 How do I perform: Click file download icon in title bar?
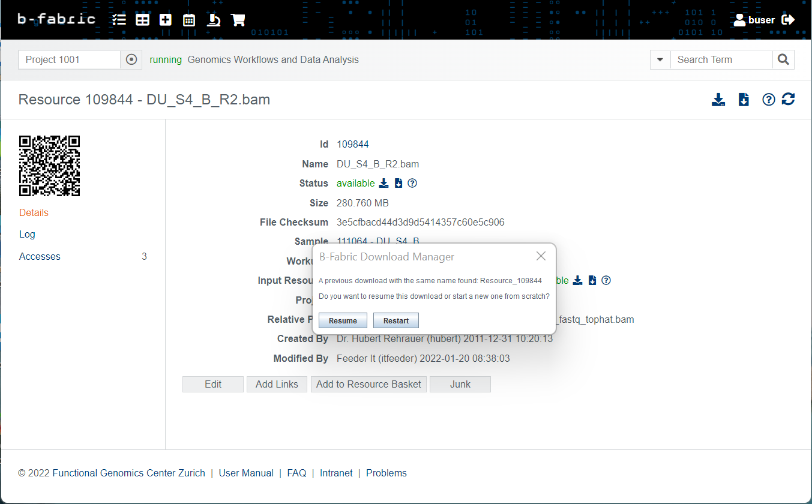point(744,100)
